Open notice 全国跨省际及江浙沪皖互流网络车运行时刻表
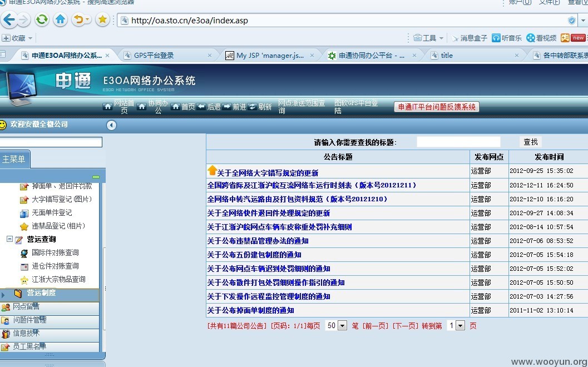This screenshot has height=367, width=588. (x=312, y=185)
